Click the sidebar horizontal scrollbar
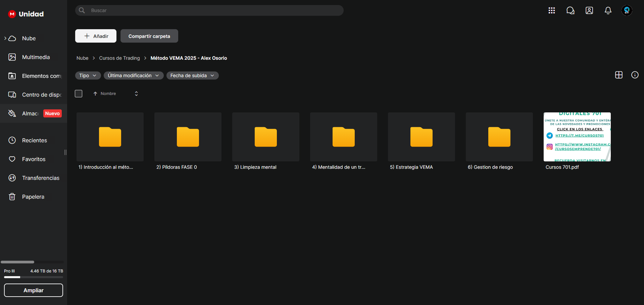The width and height of the screenshot is (644, 305). click(17, 262)
